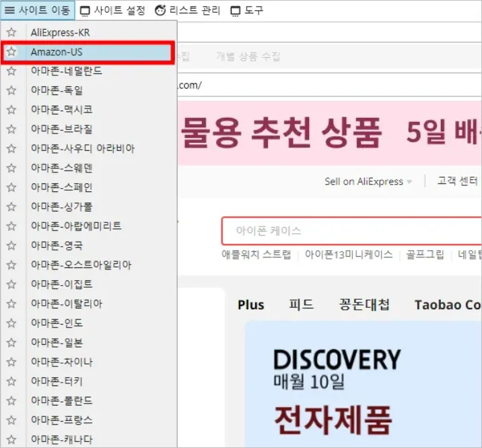Toggle favorite star for 아마존-일본
This screenshot has width=482, height=448.
pos(11,342)
